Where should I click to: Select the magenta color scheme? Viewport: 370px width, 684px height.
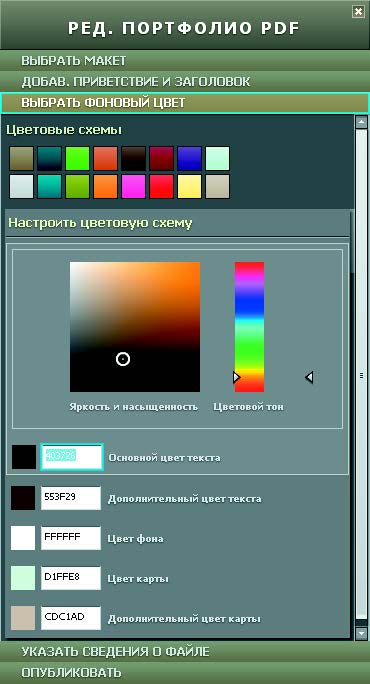tap(134, 186)
